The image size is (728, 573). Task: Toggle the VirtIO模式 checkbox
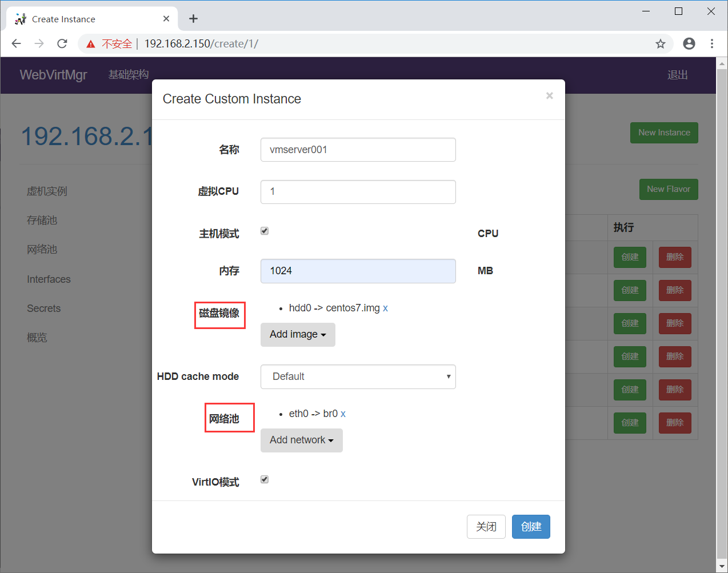265,479
